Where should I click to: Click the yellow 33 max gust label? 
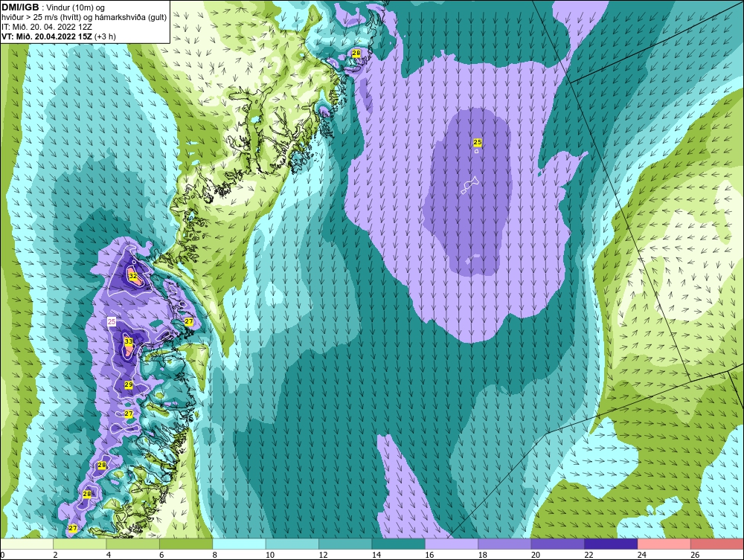pos(129,341)
